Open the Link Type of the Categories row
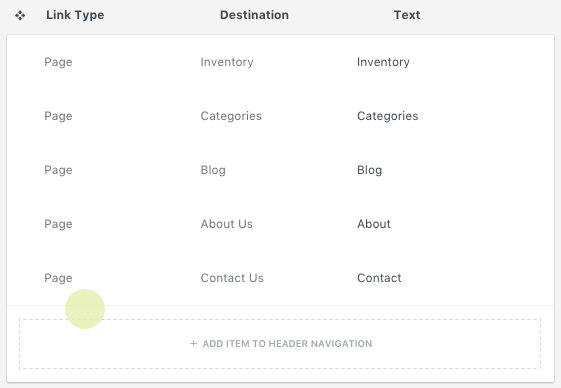561x388 pixels. (x=58, y=116)
